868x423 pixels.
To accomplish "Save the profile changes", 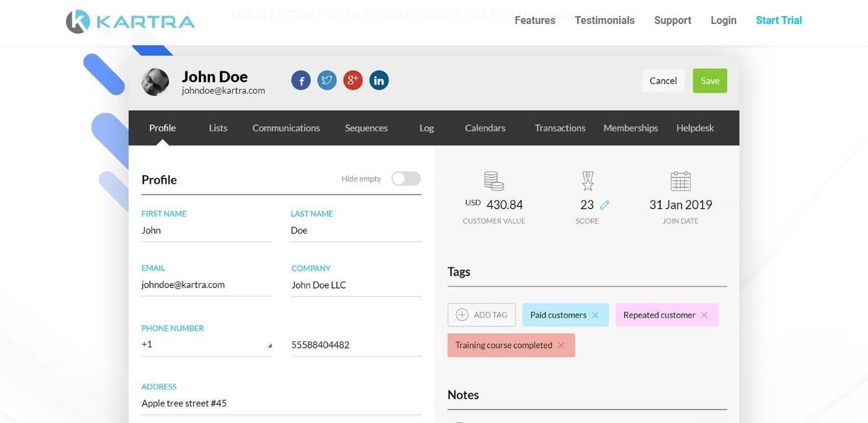I will tap(710, 81).
